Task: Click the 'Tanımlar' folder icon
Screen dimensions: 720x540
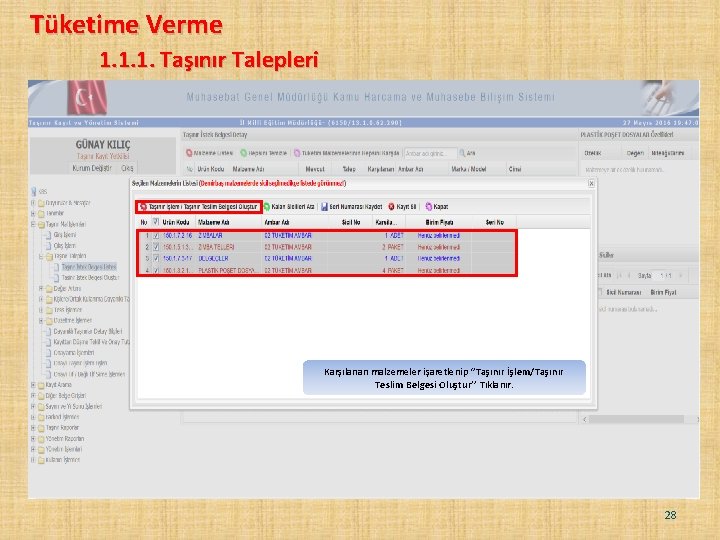Action: coord(41,214)
